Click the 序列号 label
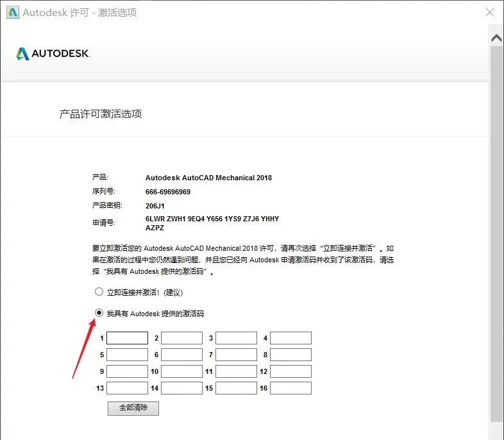Image resolution: width=504 pixels, height=440 pixels. pos(104,191)
